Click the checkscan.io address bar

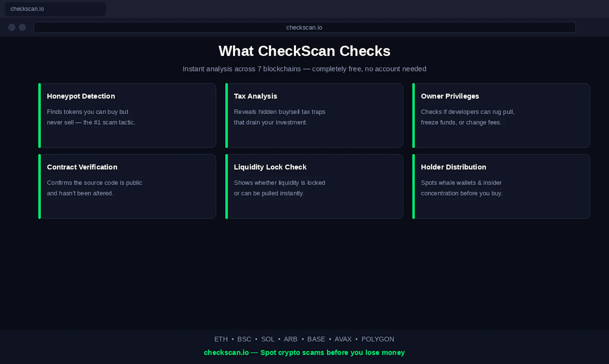pyautogui.click(x=304, y=27)
